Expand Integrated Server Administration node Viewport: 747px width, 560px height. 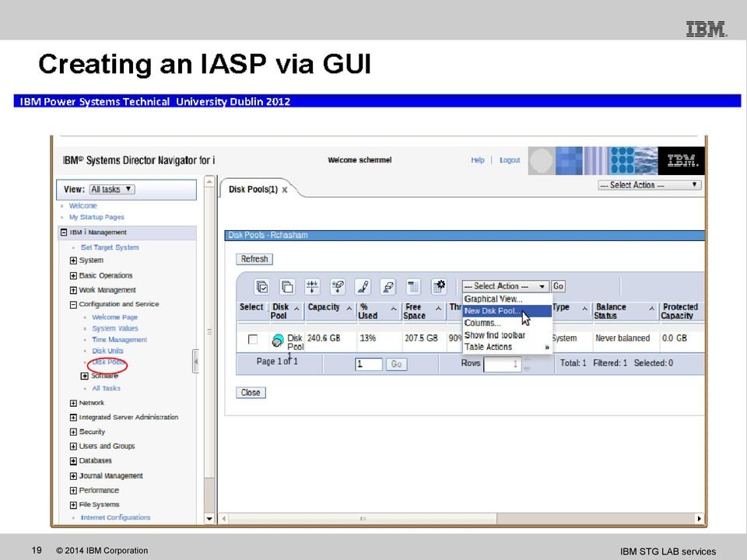[73, 418]
